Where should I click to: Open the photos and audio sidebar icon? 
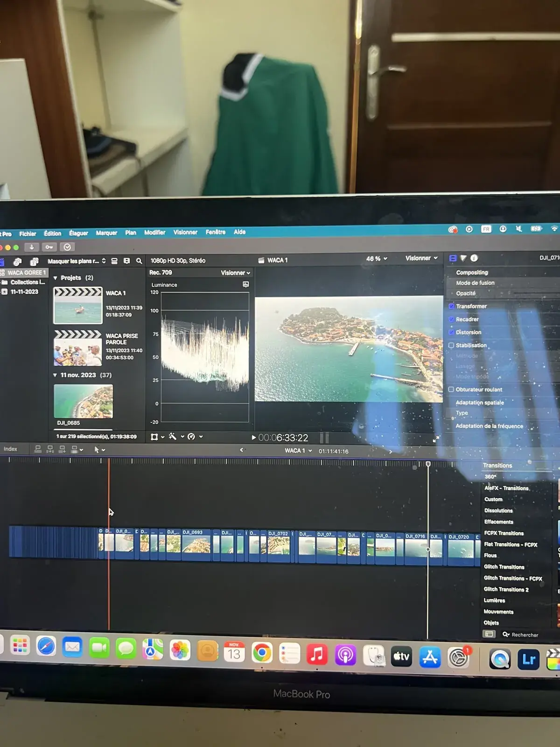[17, 261]
